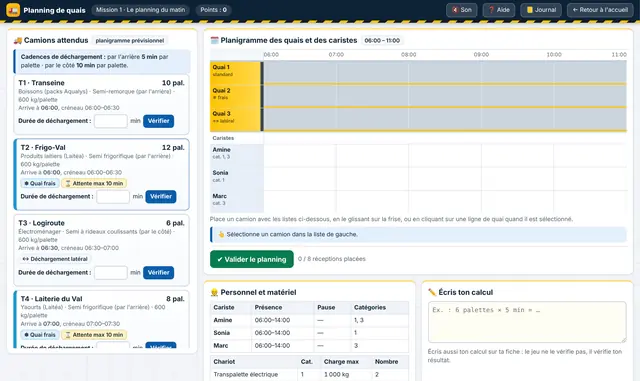Viewport: 640px width, 381px height.
Task: Click the 10:00 time marker
Action: click(554, 54)
